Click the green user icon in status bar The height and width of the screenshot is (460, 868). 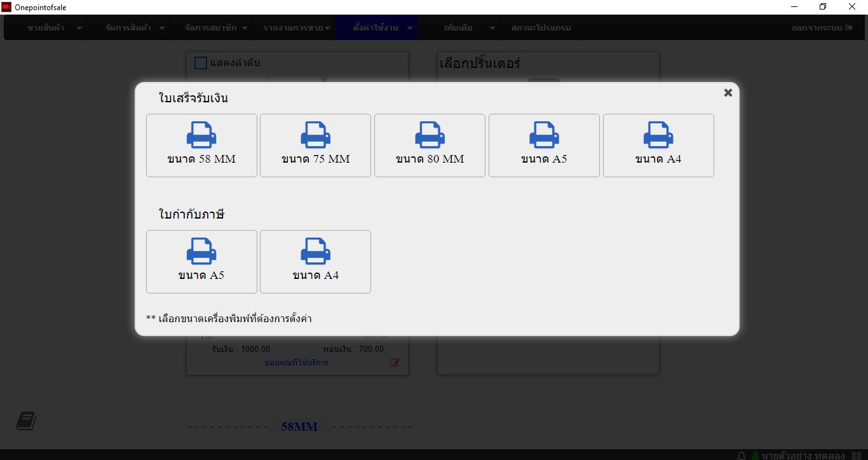tap(756, 455)
